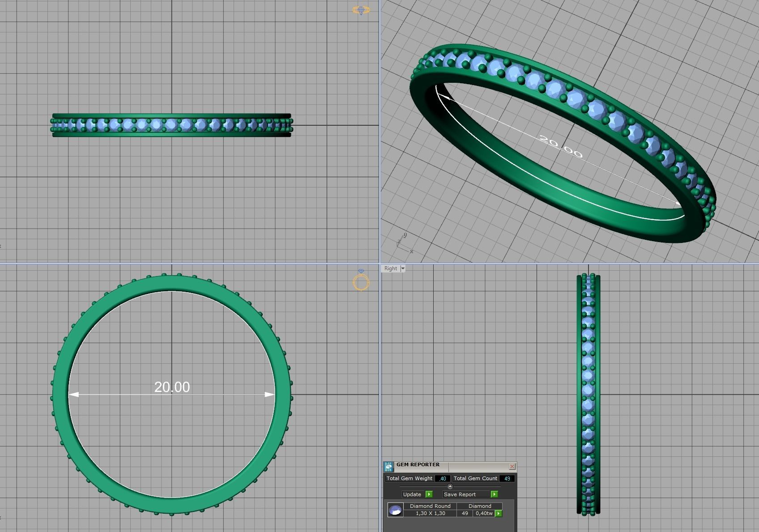The width and height of the screenshot is (759, 532).
Task: Click the green arrow beside 0,40tw
Action: (498, 513)
